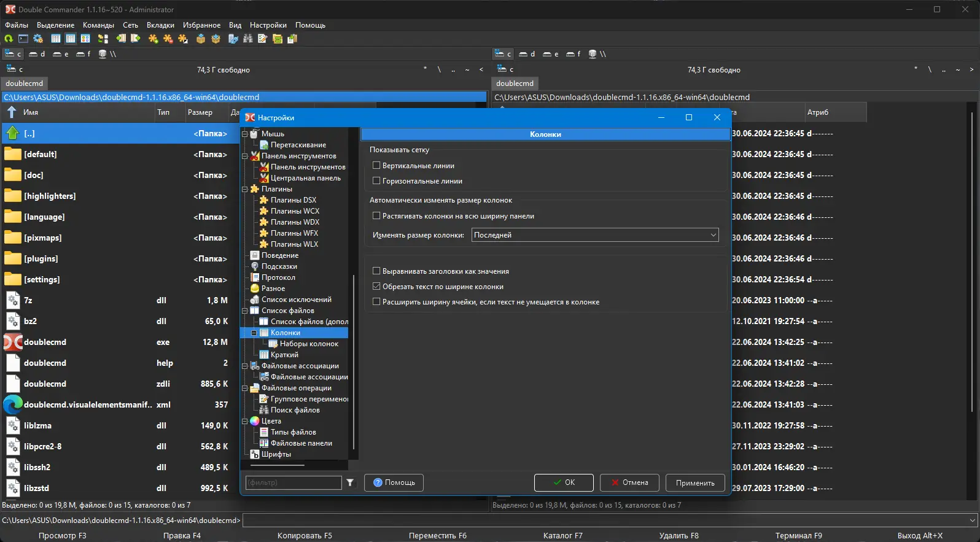Image resolution: width=980 pixels, height=542 pixels.
Task: Click the gear Options toolbar icon
Action: click(x=38, y=39)
